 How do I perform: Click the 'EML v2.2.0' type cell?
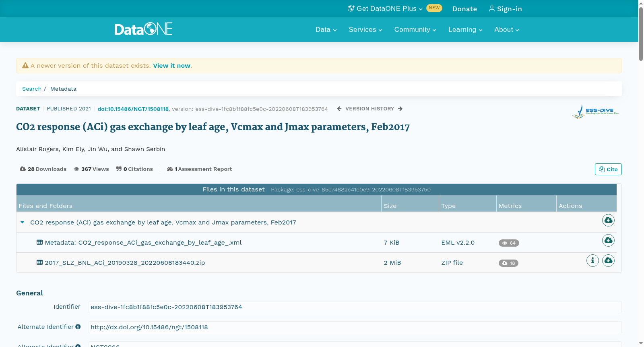click(x=458, y=243)
